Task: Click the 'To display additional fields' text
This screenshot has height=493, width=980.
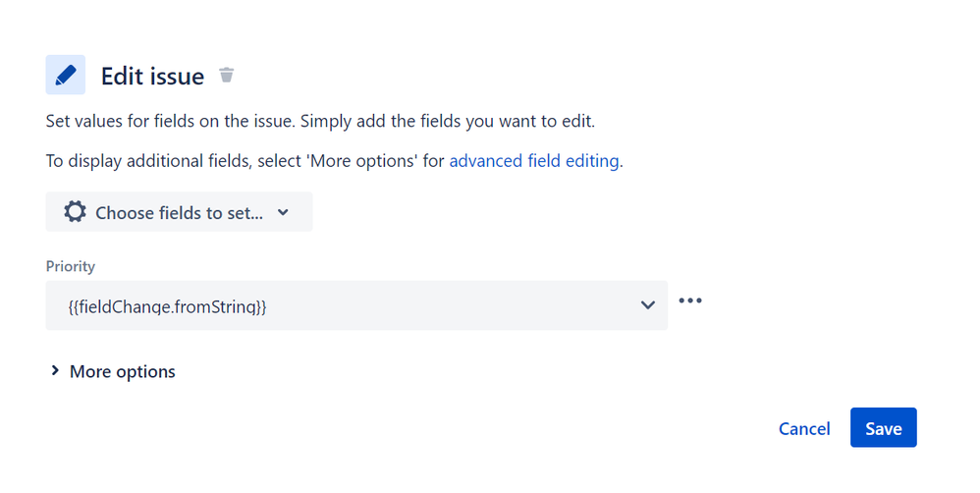Action: click(x=147, y=161)
